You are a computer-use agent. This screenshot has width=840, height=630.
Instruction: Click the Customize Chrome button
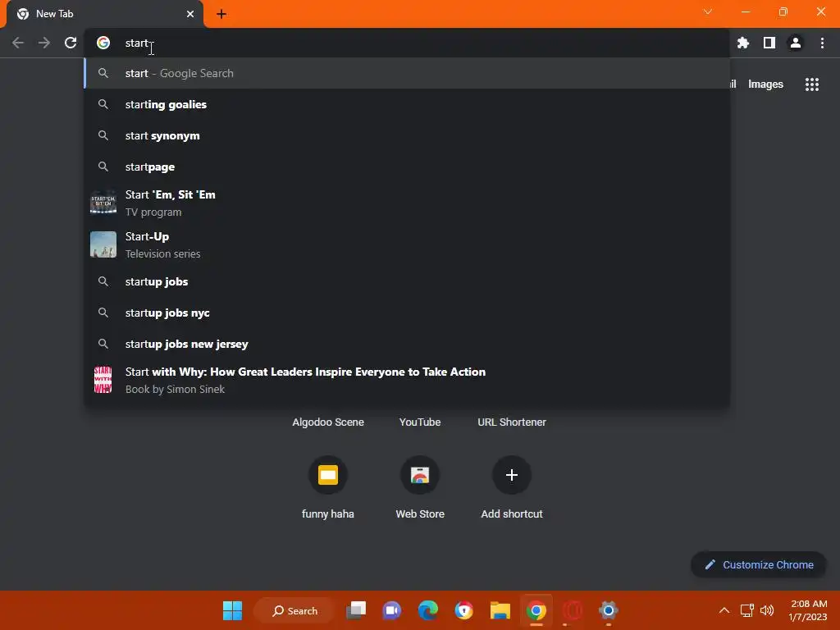[x=759, y=564]
